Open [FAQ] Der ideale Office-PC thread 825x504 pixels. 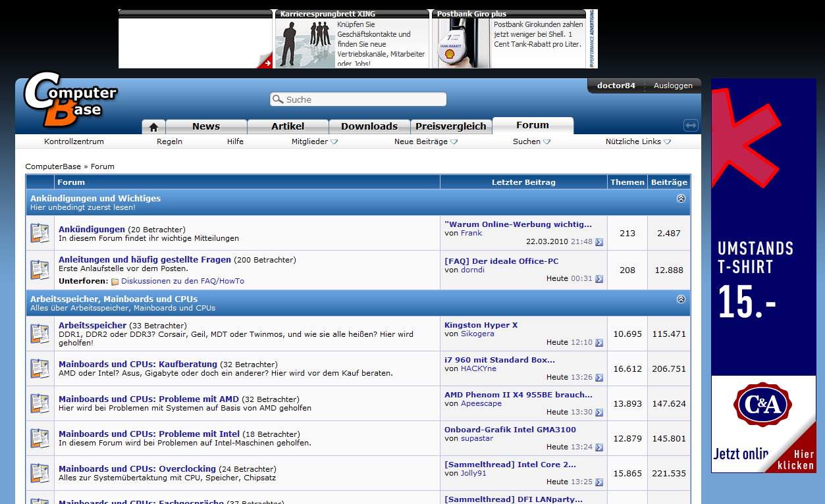pos(501,261)
